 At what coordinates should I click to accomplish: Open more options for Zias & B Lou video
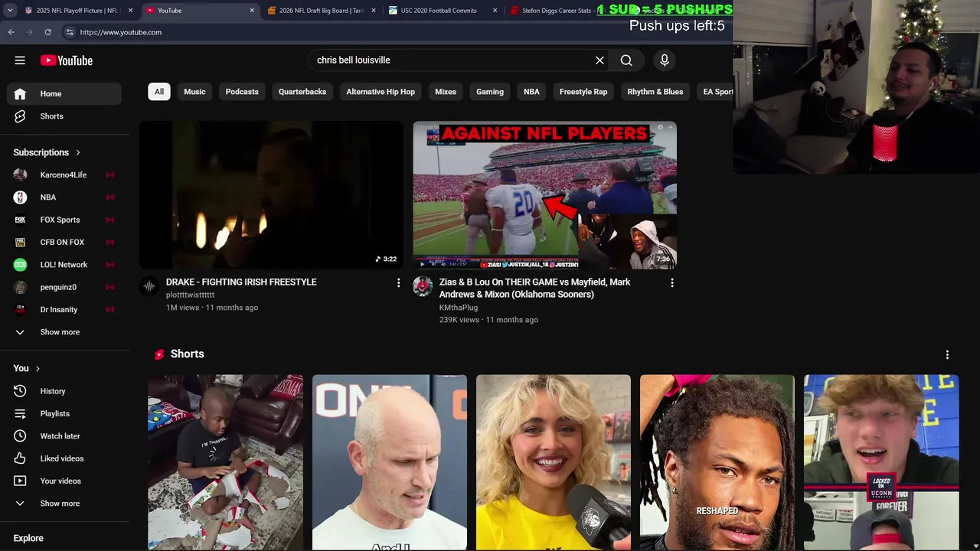coord(672,283)
